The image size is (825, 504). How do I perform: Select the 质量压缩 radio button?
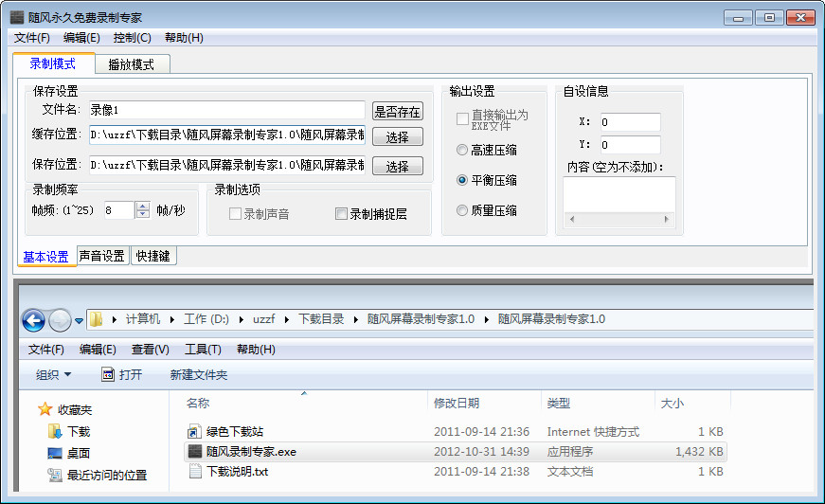pos(462,210)
